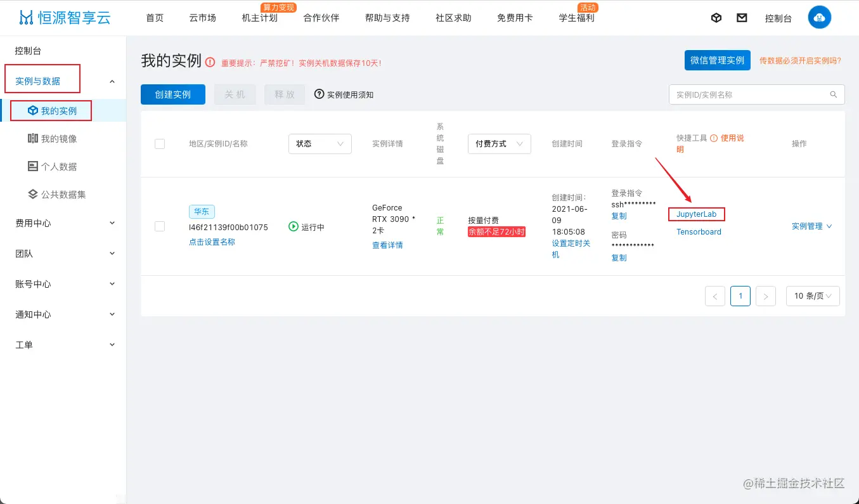Open the 付费方式 filter dropdown
Image resolution: width=859 pixels, height=504 pixels.
500,144
